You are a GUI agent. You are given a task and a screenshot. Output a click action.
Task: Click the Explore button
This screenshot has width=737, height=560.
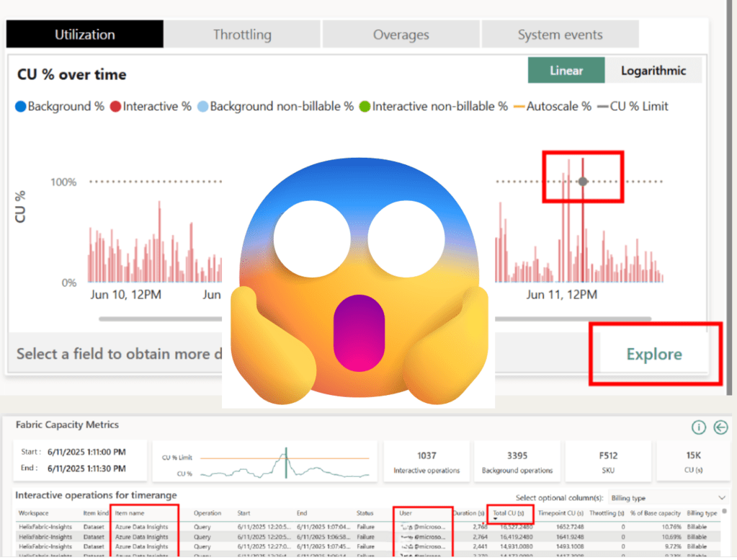click(653, 354)
